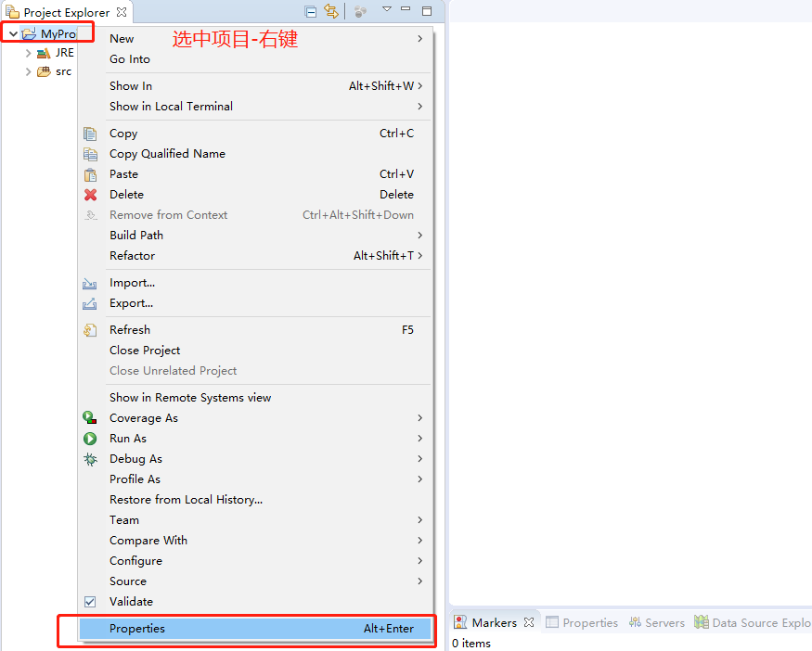Click the Servers tab icon

[x=635, y=622]
